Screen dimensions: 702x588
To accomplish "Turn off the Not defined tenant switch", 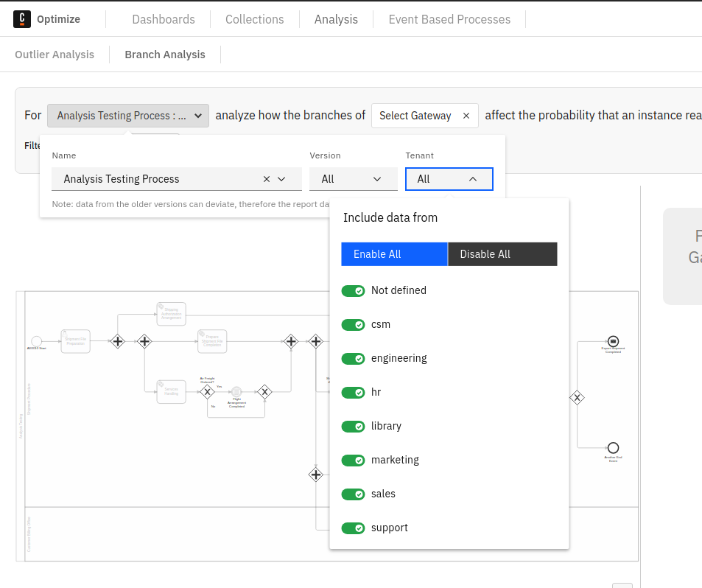I will (x=354, y=291).
